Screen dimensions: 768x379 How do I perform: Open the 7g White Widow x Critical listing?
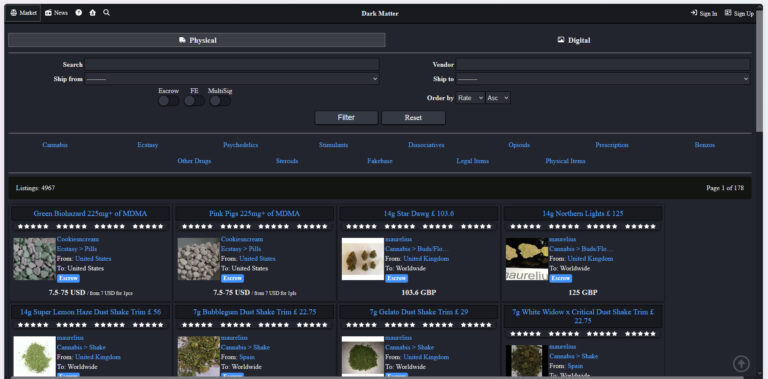point(583,316)
